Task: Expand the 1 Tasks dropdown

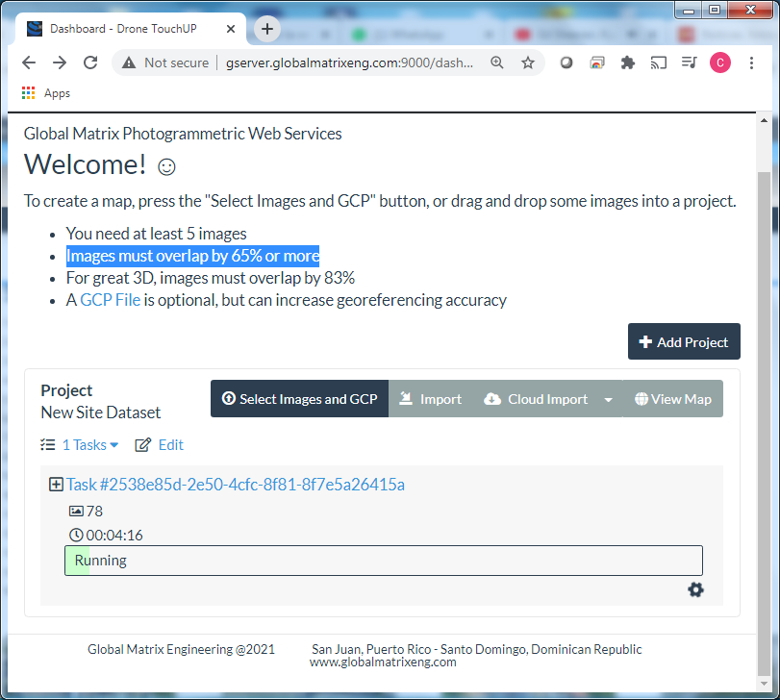Action: coord(89,445)
